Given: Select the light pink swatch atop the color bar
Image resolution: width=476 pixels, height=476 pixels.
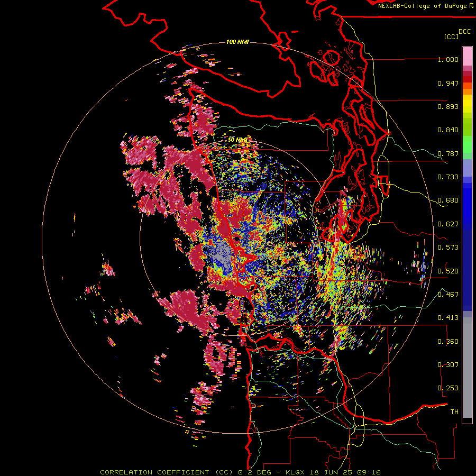Looking at the screenshot, I should click(467, 56).
